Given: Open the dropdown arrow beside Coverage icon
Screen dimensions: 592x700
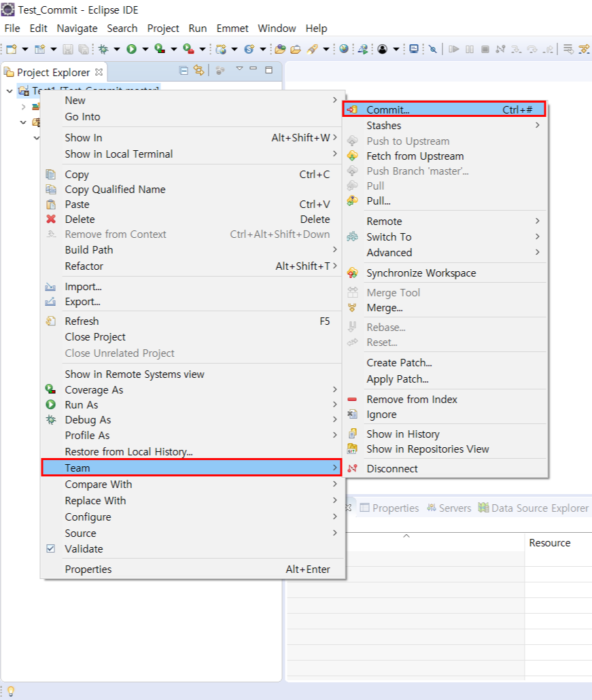Looking at the screenshot, I should coord(174,49).
